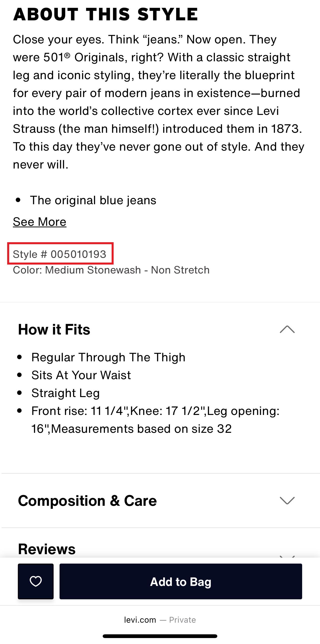Viewport: 320px width, 644px height.
Task: Tap the How it Fits heading text
Action: (x=54, y=329)
